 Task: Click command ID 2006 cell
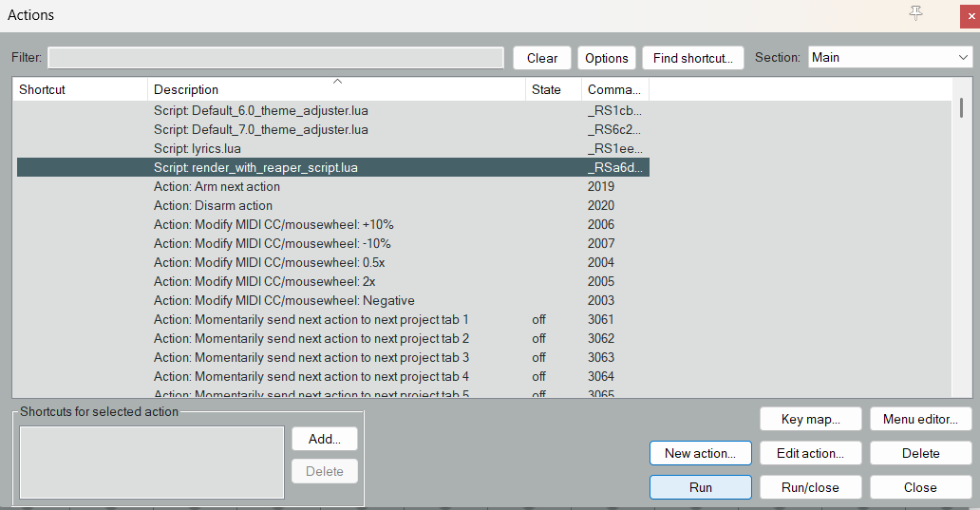coord(600,224)
